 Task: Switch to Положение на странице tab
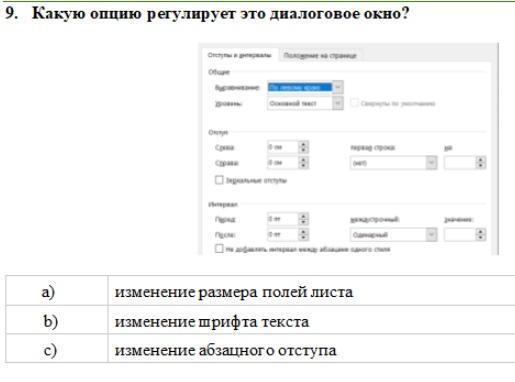coord(320,55)
